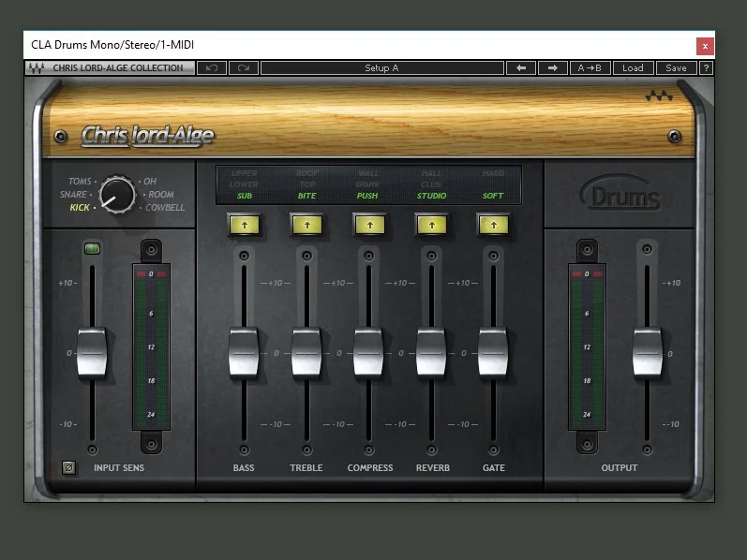This screenshot has height=560, width=747.
Task: Cycle the GATE mode arrow button
Action: 494,226
